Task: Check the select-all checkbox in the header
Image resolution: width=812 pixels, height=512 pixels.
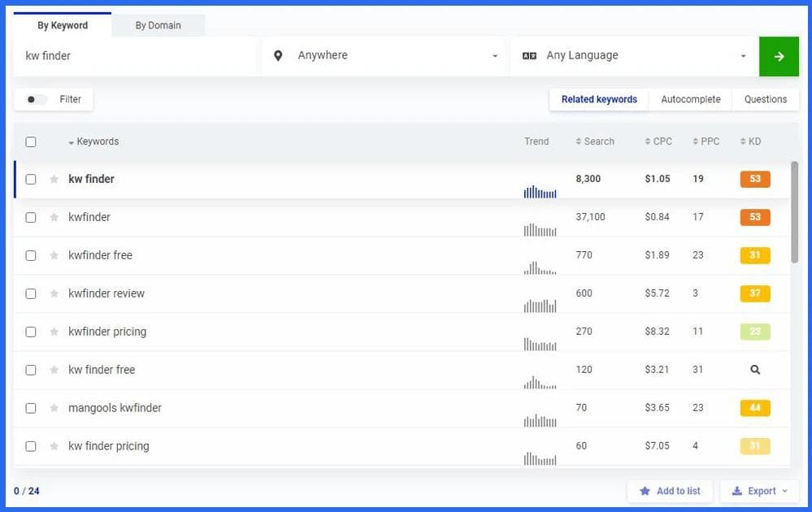Action: 31,142
